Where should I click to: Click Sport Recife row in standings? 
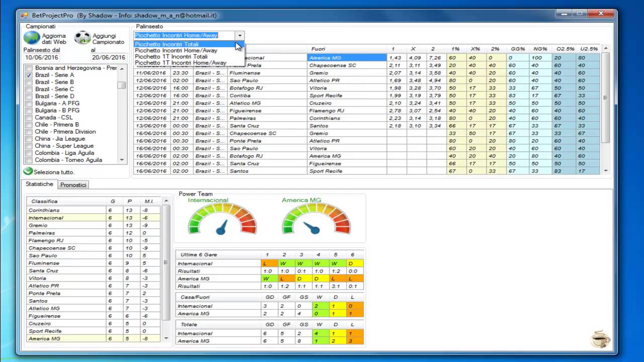pos(93,331)
